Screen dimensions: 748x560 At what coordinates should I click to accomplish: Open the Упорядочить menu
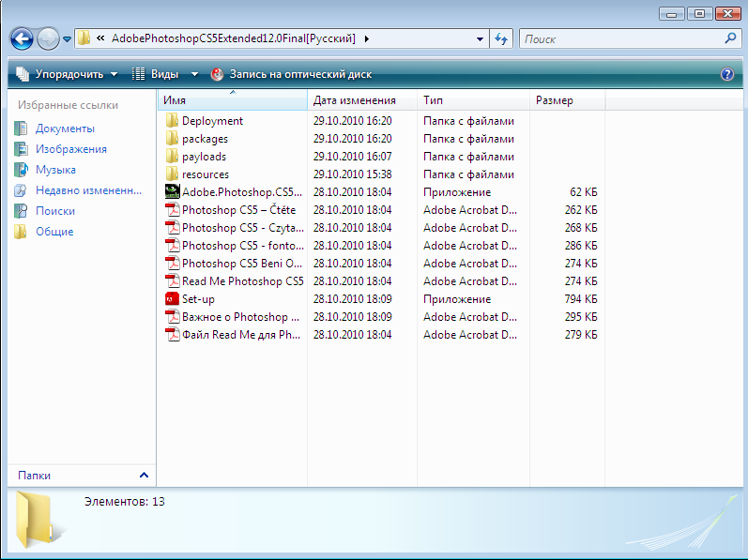click(67, 74)
